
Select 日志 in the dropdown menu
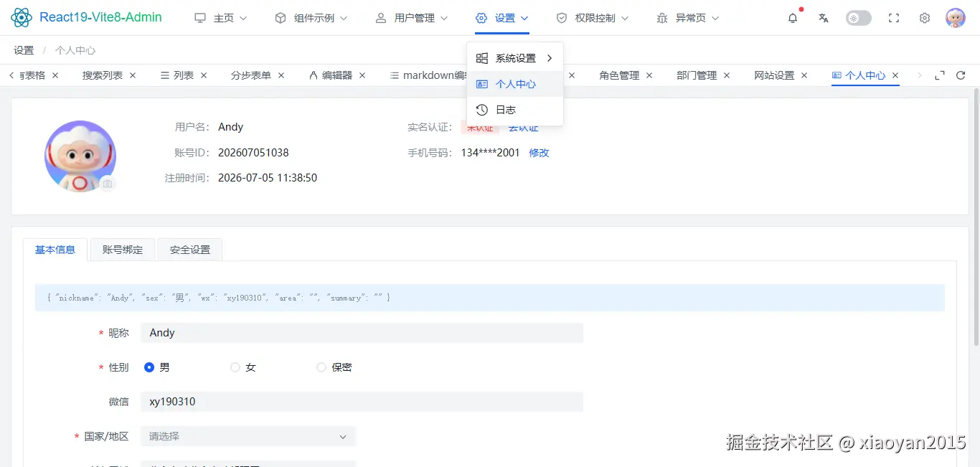[515, 110]
